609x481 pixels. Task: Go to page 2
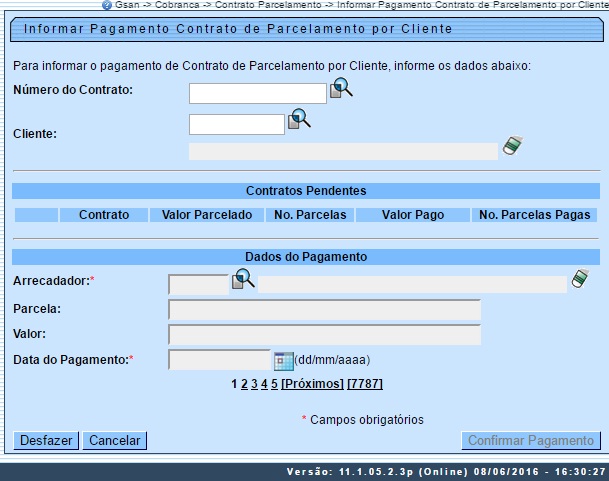244,384
